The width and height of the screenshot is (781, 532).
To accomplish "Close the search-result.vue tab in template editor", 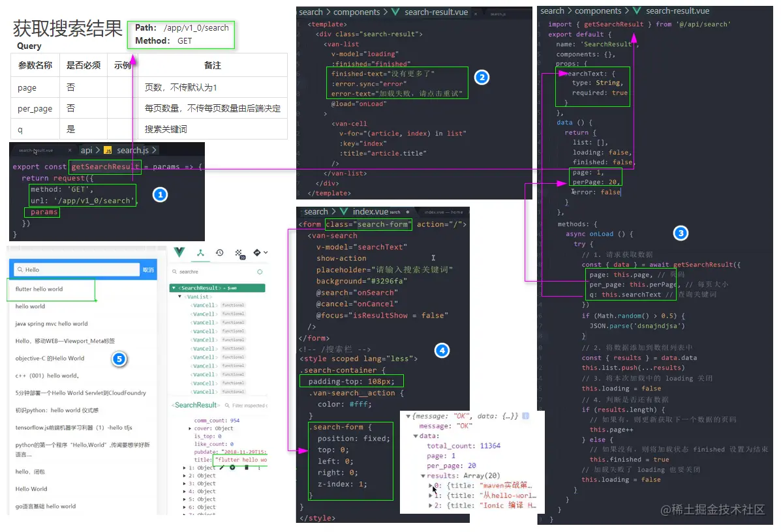I will pyautogui.click(x=476, y=14).
